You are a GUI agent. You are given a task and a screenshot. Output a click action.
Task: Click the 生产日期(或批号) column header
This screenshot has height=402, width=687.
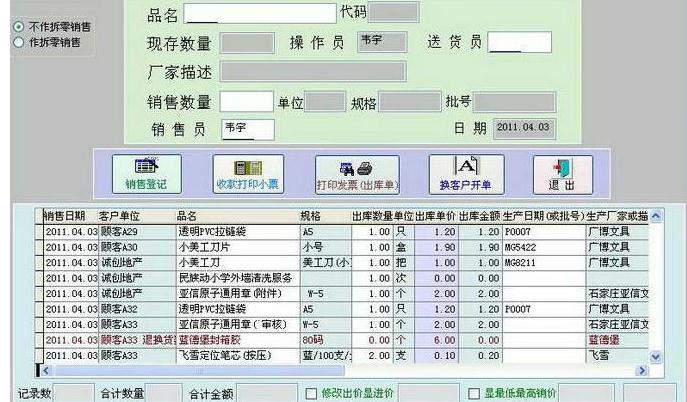pos(543,216)
